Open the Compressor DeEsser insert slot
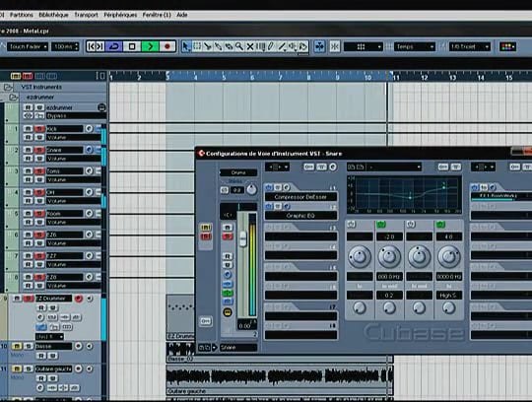The height and width of the screenshot is (402, 532). [x=300, y=197]
